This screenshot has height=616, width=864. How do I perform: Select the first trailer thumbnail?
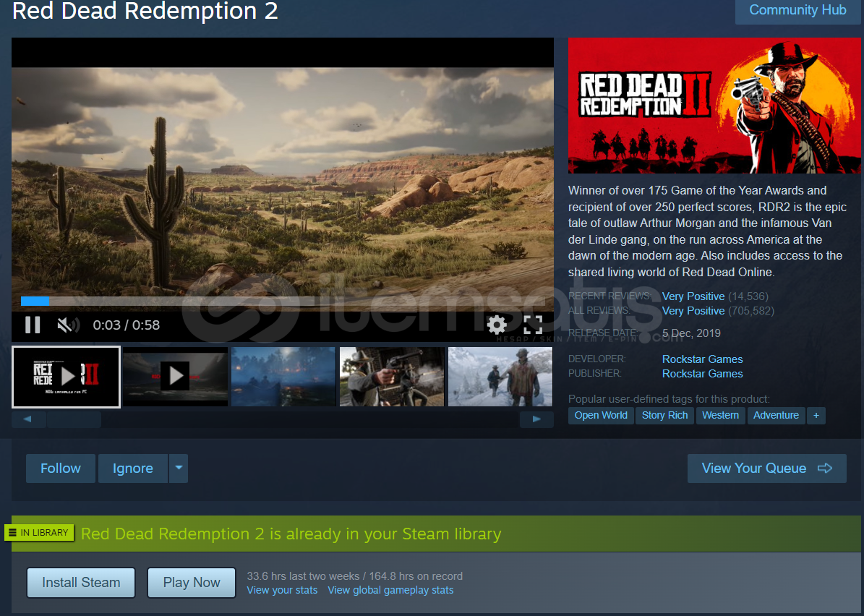(x=66, y=377)
